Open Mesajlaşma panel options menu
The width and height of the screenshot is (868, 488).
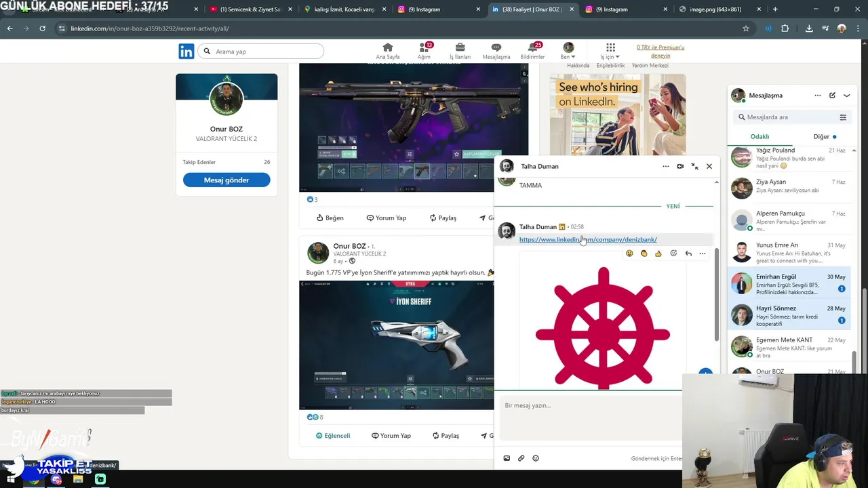(818, 96)
